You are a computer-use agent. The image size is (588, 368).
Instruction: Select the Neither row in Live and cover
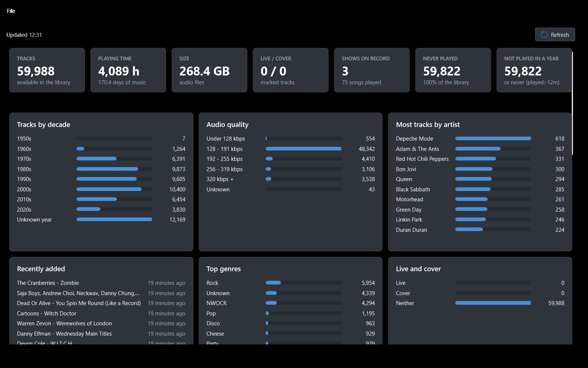point(480,303)
